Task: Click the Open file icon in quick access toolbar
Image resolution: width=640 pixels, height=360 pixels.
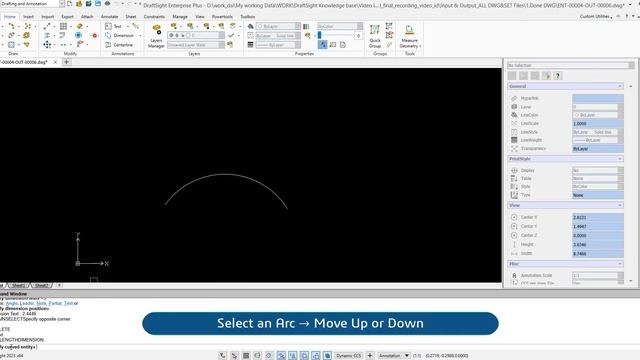Action: 79,4
